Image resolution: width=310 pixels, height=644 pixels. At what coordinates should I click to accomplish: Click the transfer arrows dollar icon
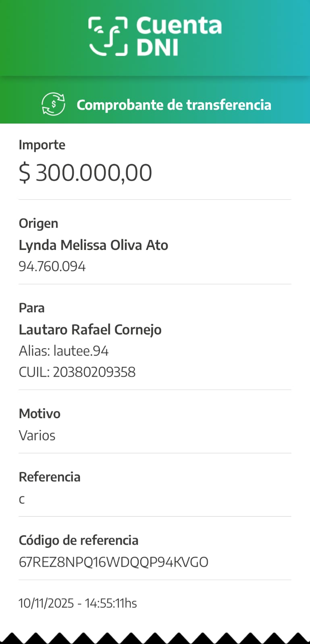pyautogui.click(x=53, y=104)
